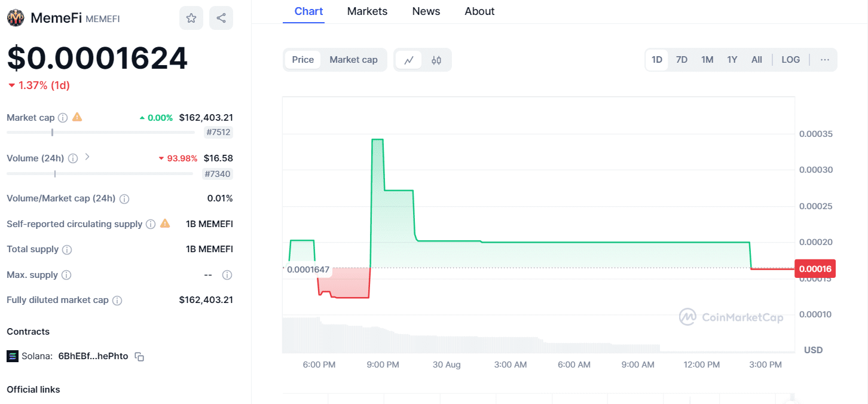Switch chart to Market cap view
The width and height of the screenshot is (868, 404).
click(353, 60)
